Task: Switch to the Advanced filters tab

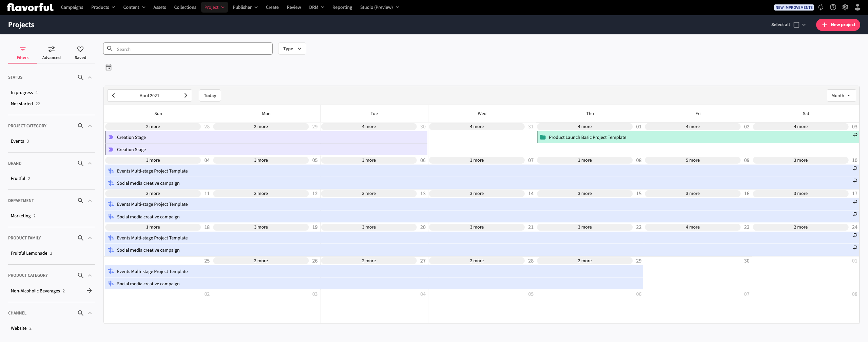Action: point(52,53)
